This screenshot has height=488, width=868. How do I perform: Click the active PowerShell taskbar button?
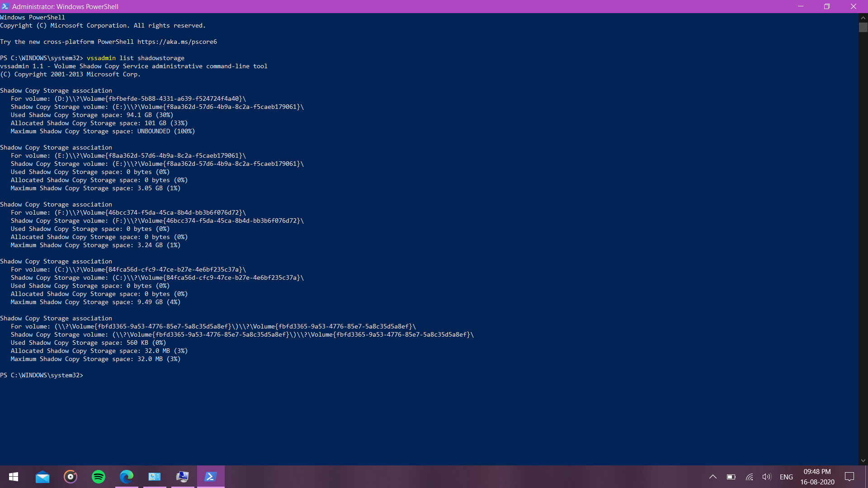(211, 477)
